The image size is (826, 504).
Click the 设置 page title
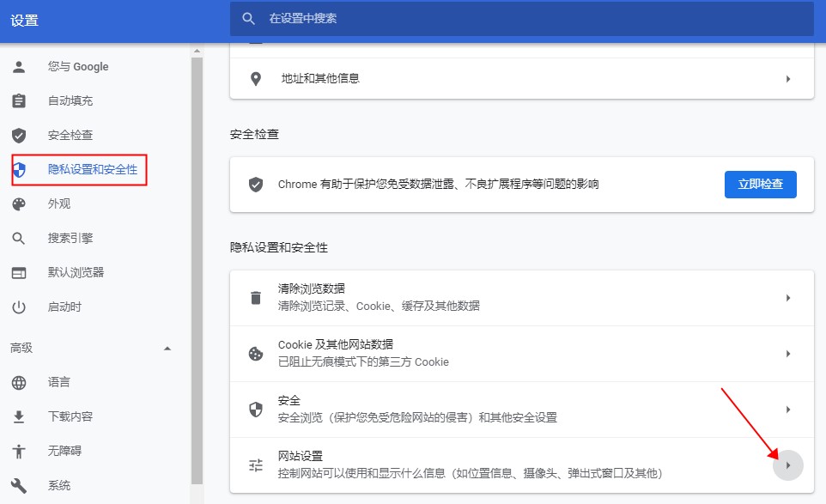point(24,21)
